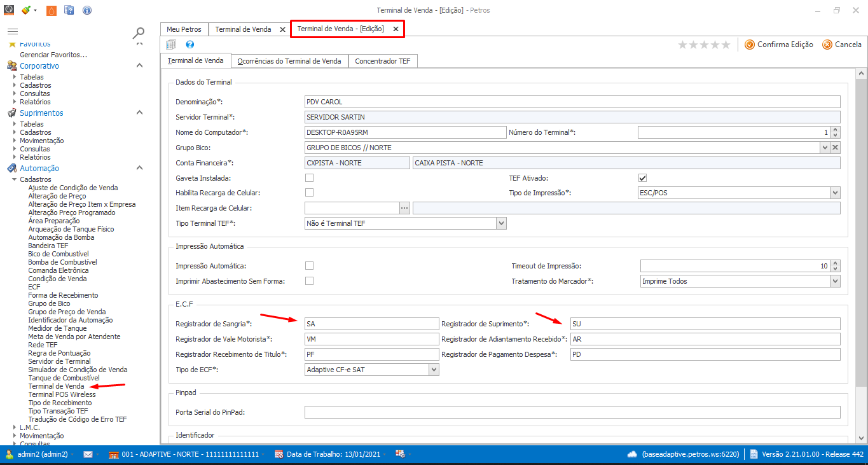Click the Porta Serial do PinPad field
The width and height of the screenshot is (868, 465).
coord(573,412)
